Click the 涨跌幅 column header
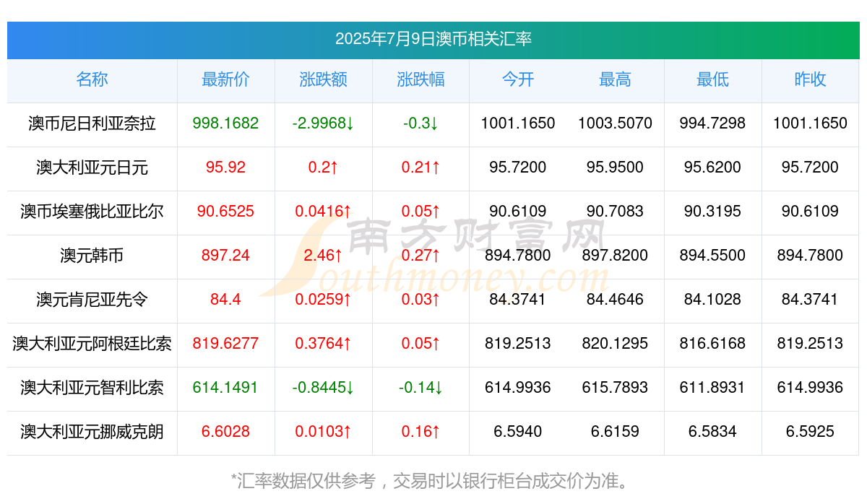 pyautogui.click(x=420, y=79)
